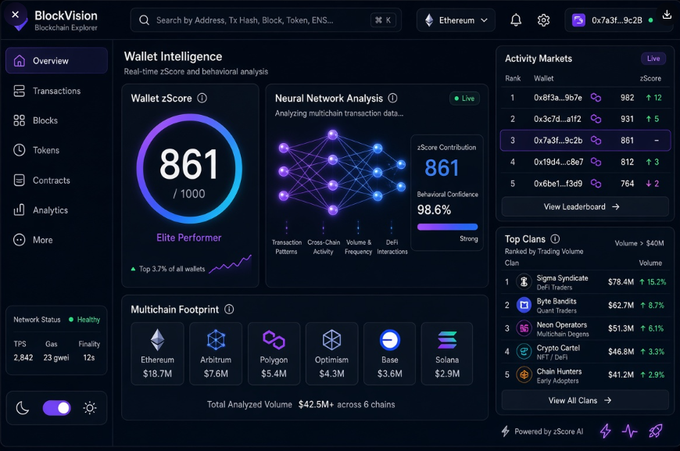680x451 pixels.
Task: Click the Byte Bandits clan icon
Action: click(524, 305)
